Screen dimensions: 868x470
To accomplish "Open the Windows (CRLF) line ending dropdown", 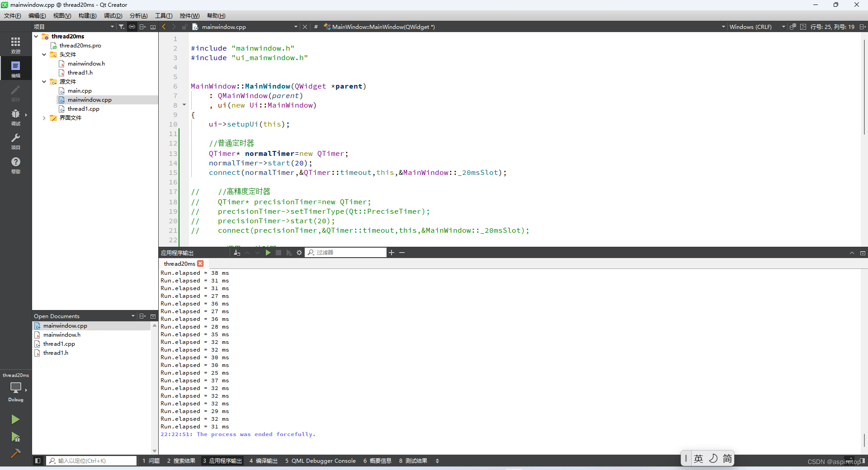I will pos(757,27).
